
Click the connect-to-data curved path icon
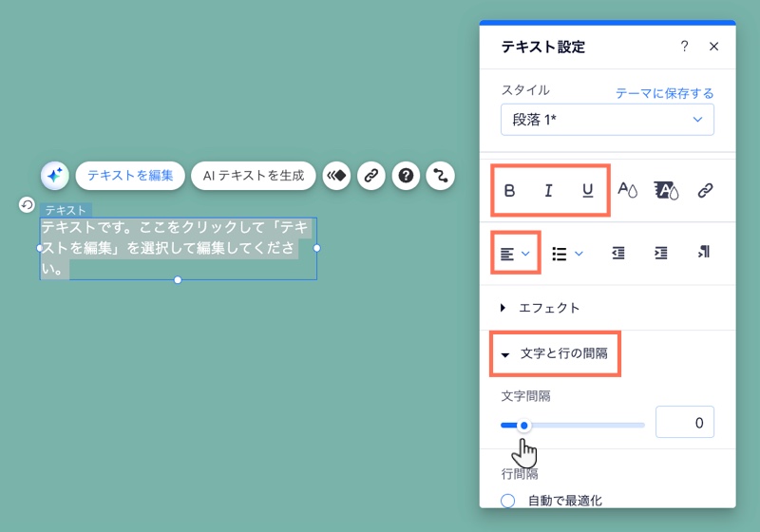click(x=440, y=176)
